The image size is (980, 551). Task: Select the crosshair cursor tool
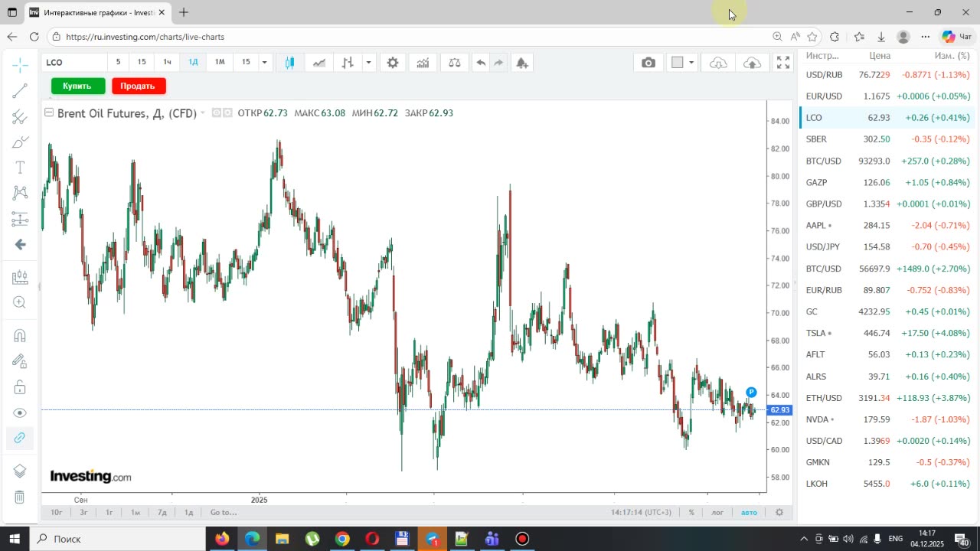(x=20, y=65)
